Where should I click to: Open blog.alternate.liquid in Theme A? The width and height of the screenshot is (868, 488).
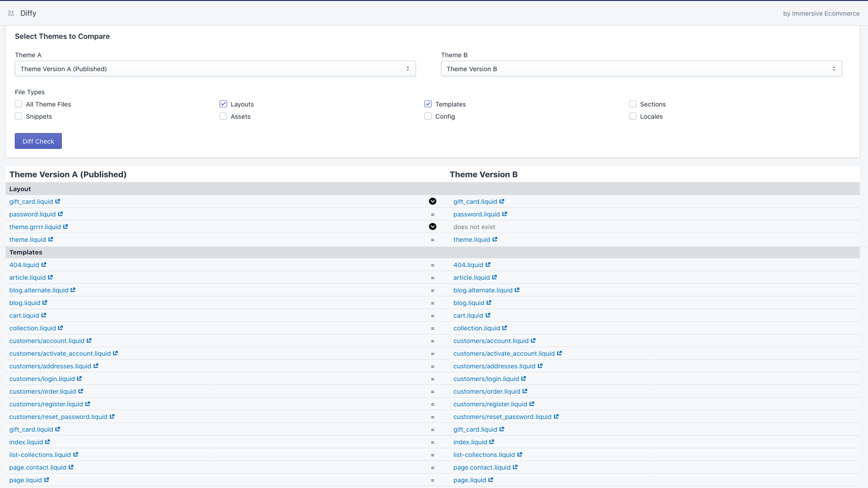pos(39,290)
